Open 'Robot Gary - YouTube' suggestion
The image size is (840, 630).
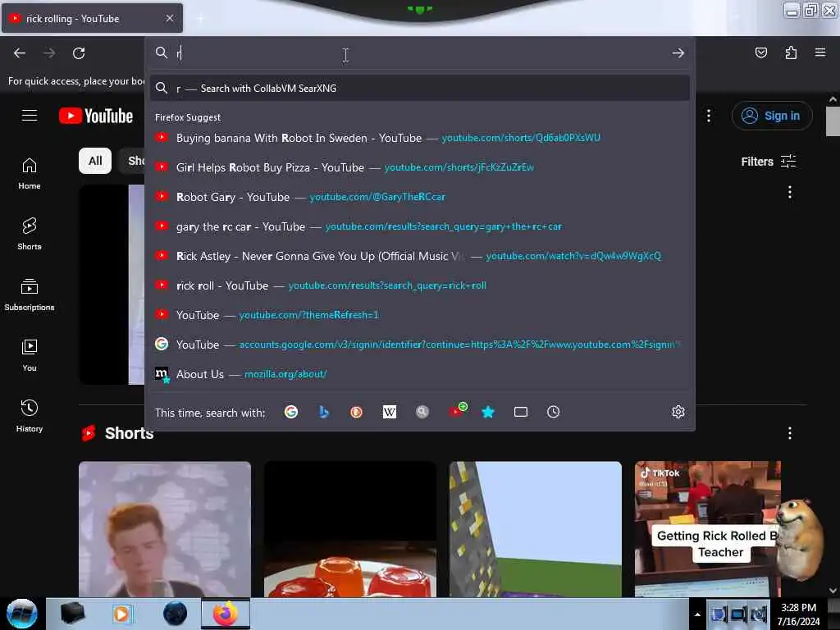pos(420,197)
